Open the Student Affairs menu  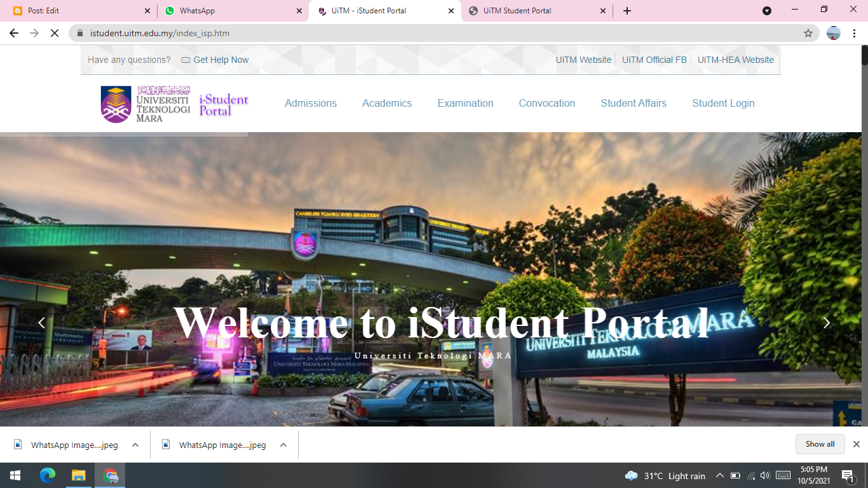pyautogui.click(x=634, y=103)
